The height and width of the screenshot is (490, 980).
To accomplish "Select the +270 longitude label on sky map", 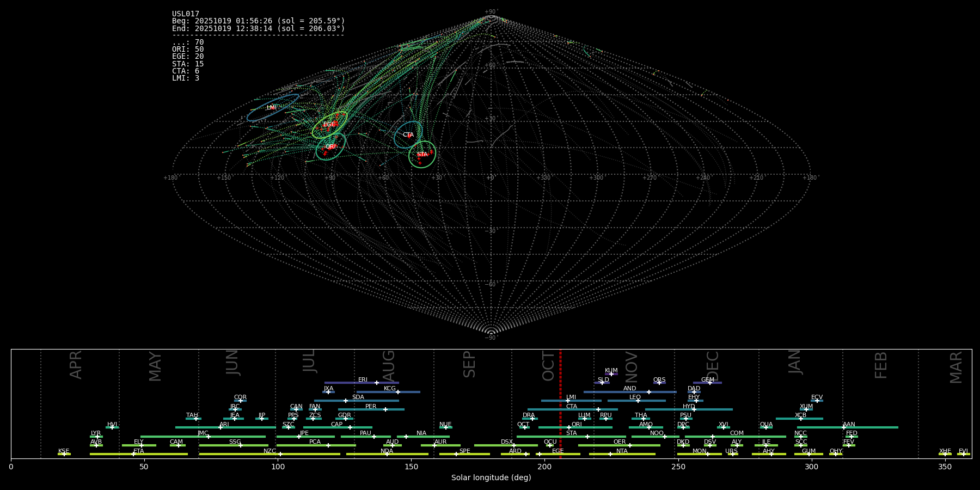I will tap(650, 178).
